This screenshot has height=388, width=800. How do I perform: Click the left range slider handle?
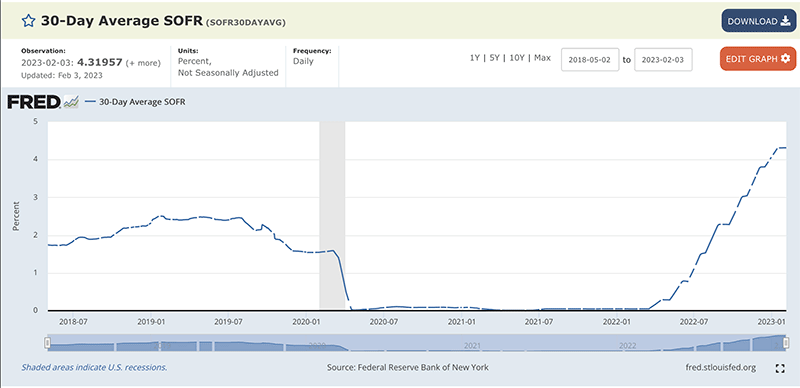48,343
